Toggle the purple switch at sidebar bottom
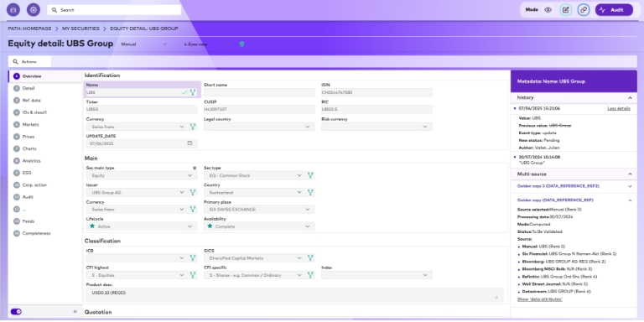Viewport: 644px width, 322px height. pyautogui.click(x=16, y=312)
